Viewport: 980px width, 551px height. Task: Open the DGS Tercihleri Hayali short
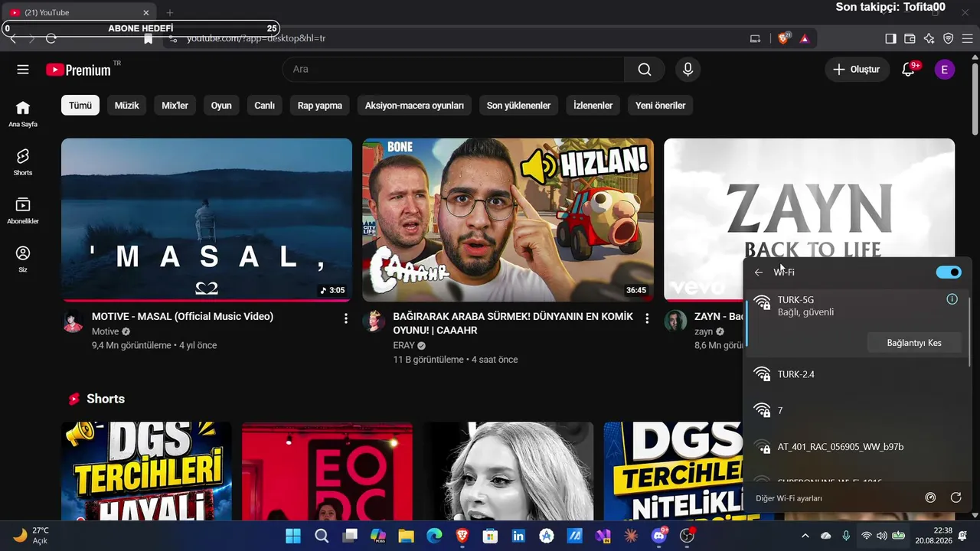tap(146, 471)
